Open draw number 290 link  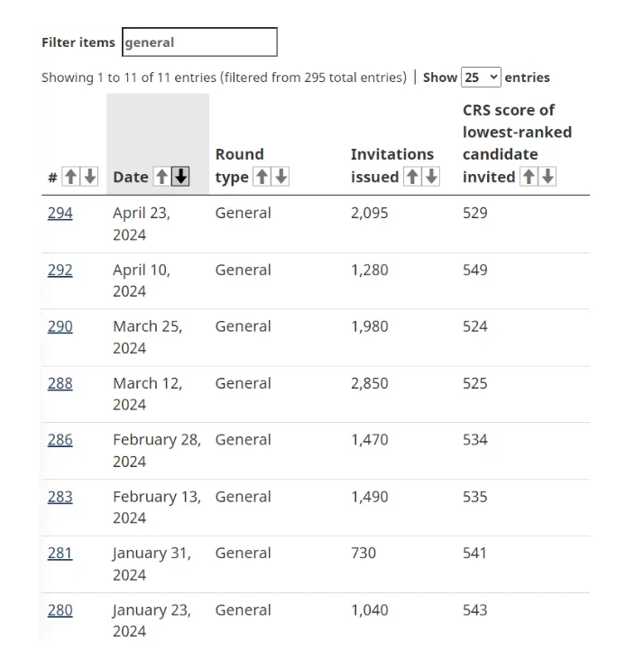coord(60,326)
